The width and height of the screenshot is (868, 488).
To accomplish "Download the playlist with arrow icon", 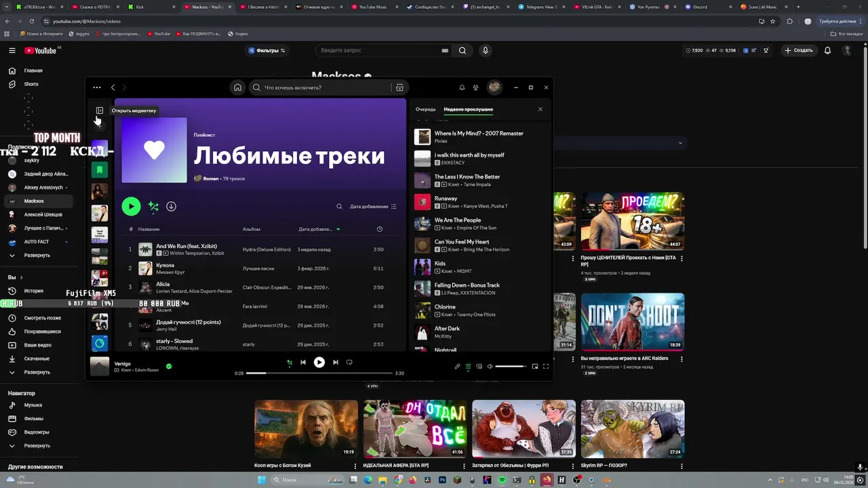I will coord(171,206).
